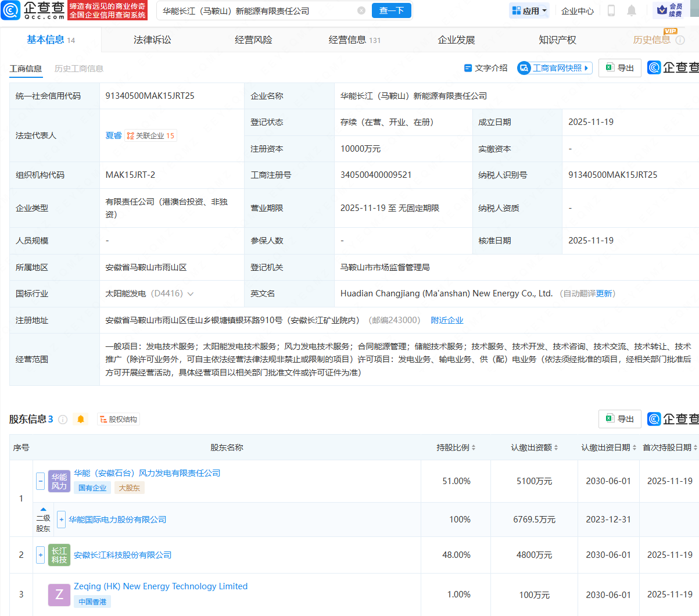
Task: Click the orange bell in shareholder section
Action: coord(81,419)
